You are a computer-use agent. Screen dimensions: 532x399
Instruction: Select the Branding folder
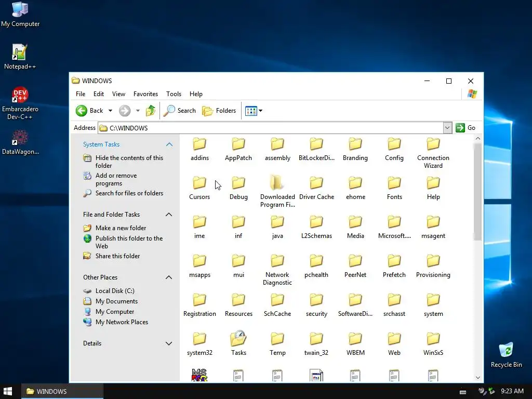pyautogui.click(x=355, y=149)
